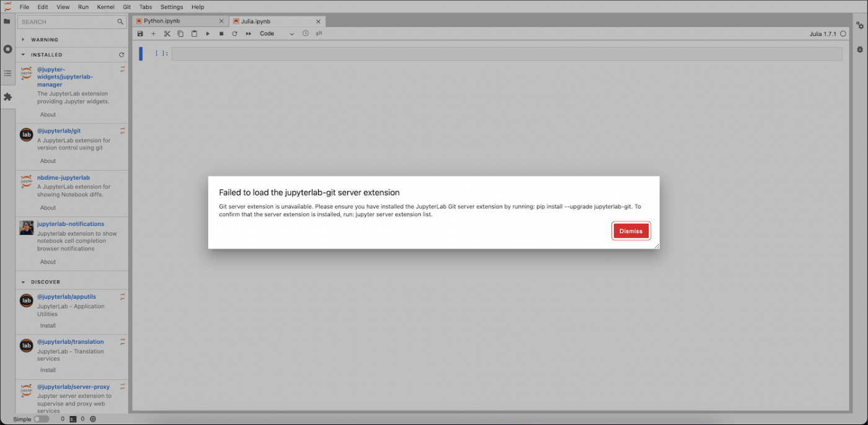Image resolution: width=868 pixels, height=425 pixels.
Task: Paste cell from clipboard
Action: tap(194, 33)
